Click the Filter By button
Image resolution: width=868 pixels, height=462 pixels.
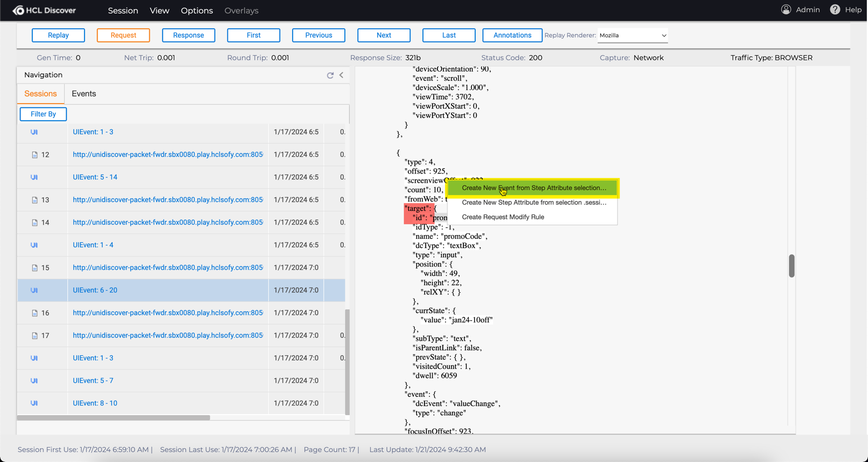click(43, 114)
